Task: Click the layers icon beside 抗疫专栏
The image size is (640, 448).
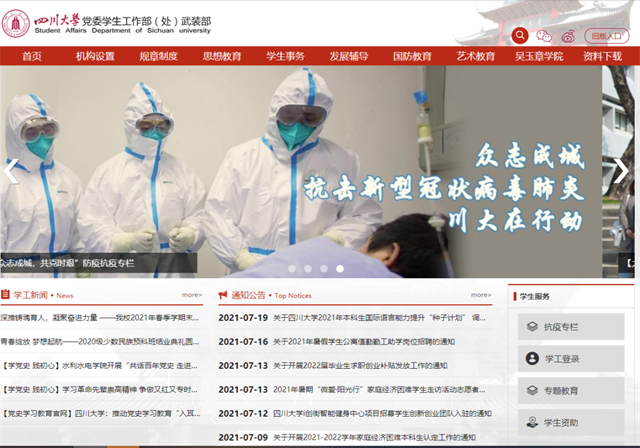Action: (x=532, y=326)
